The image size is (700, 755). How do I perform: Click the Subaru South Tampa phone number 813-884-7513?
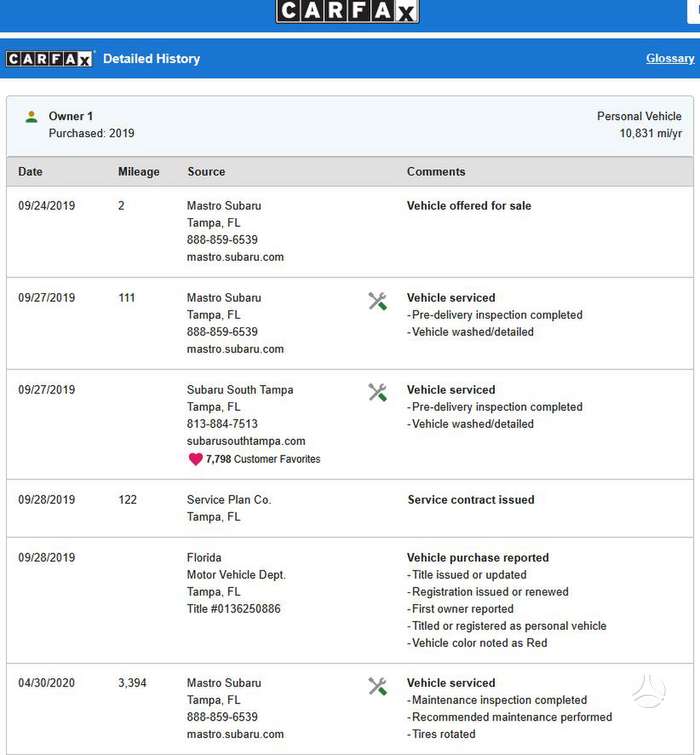[x=222, y=424]
